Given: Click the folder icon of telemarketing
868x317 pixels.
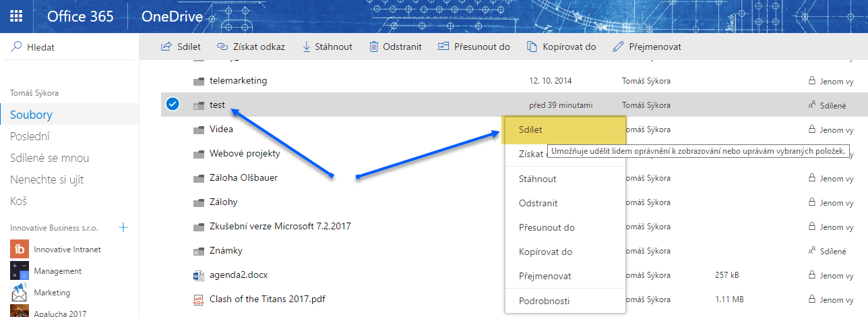Looking at the screenshot, I should pyautogui.click(x=198, y=81).
